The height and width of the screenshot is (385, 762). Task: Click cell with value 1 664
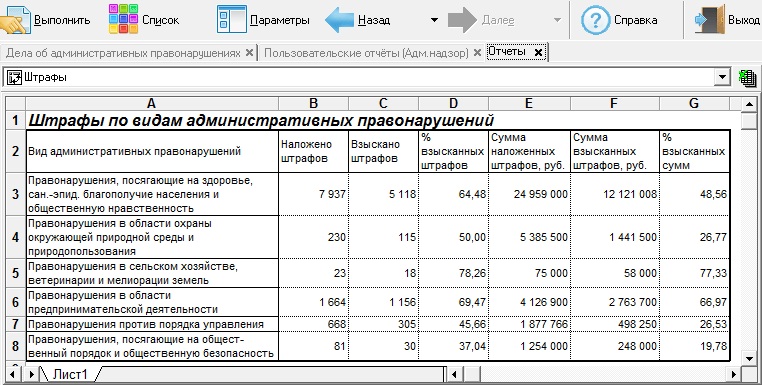pyautogui.click(x=313, y=302)
